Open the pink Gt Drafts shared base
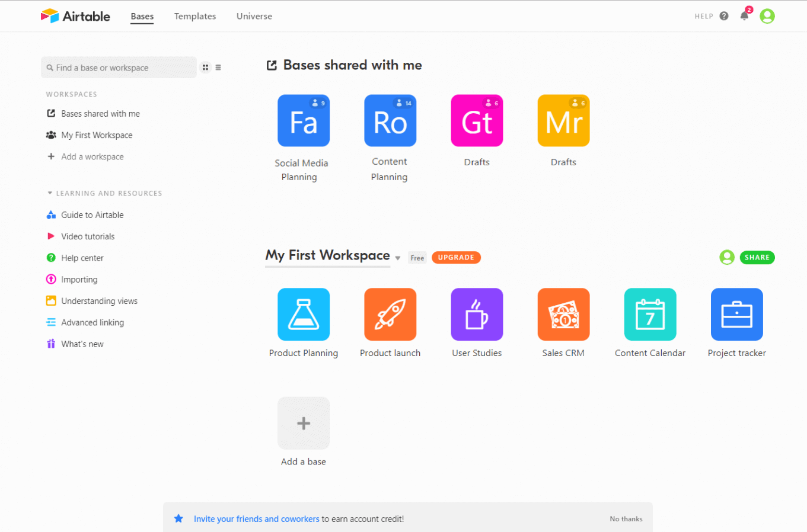Image resolution: width=807 pixels, height=532 pixels. 477,121
